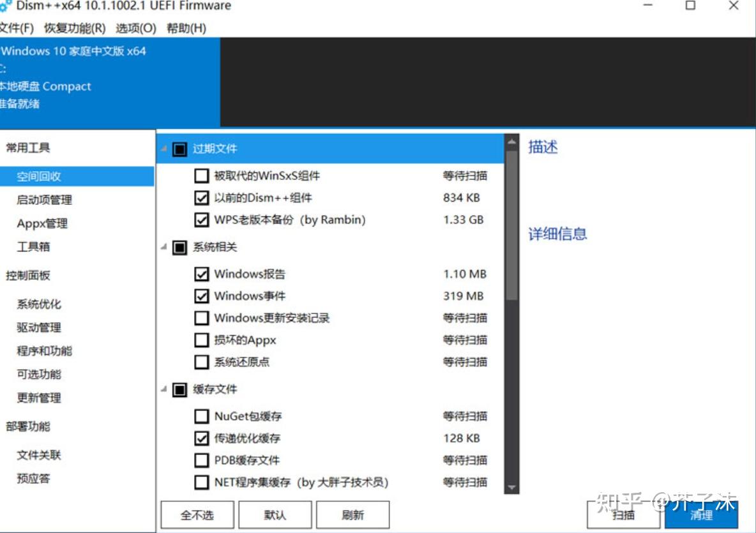Click the 128 KB size value
This screenshot has width=756, height=533.
[462, 438]
